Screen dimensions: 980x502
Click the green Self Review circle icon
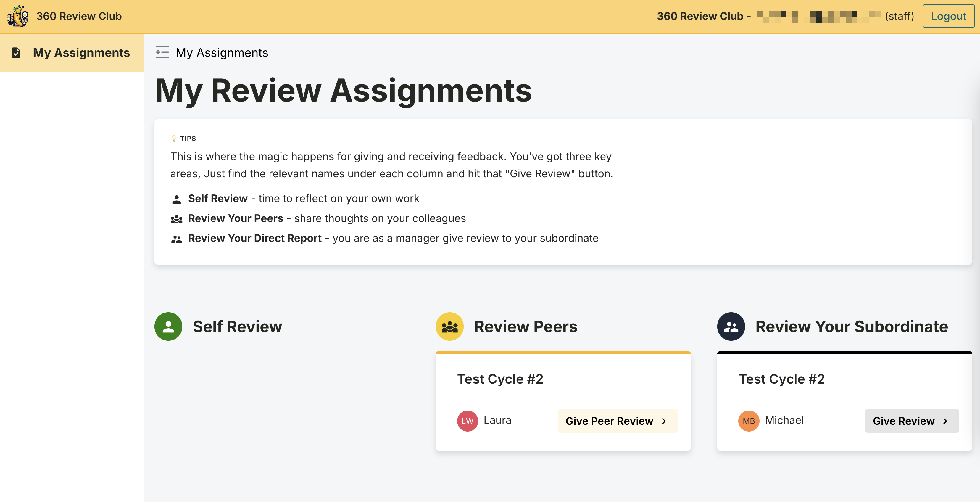click(x=168, y=326)
